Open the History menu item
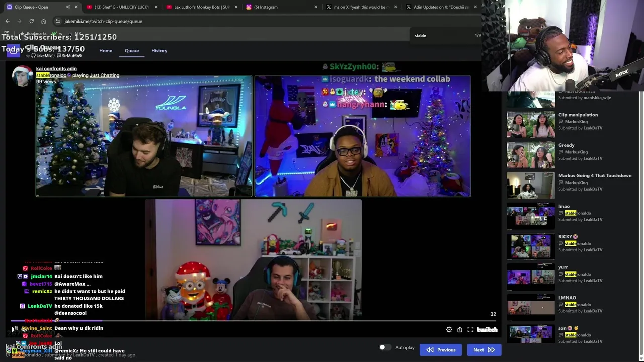The width and height of the screenshot is (644, 362). (159, 51)
